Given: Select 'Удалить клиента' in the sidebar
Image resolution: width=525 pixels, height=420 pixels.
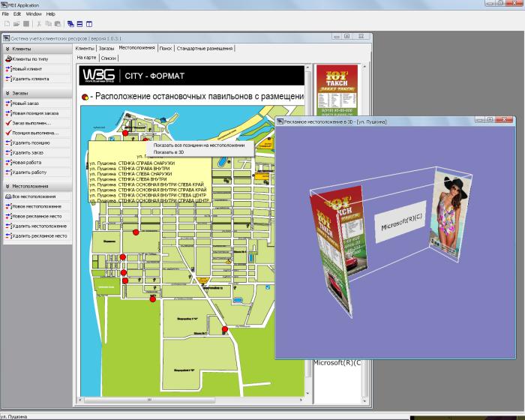Looking at the screenshot, I should (x=37, y=79).
